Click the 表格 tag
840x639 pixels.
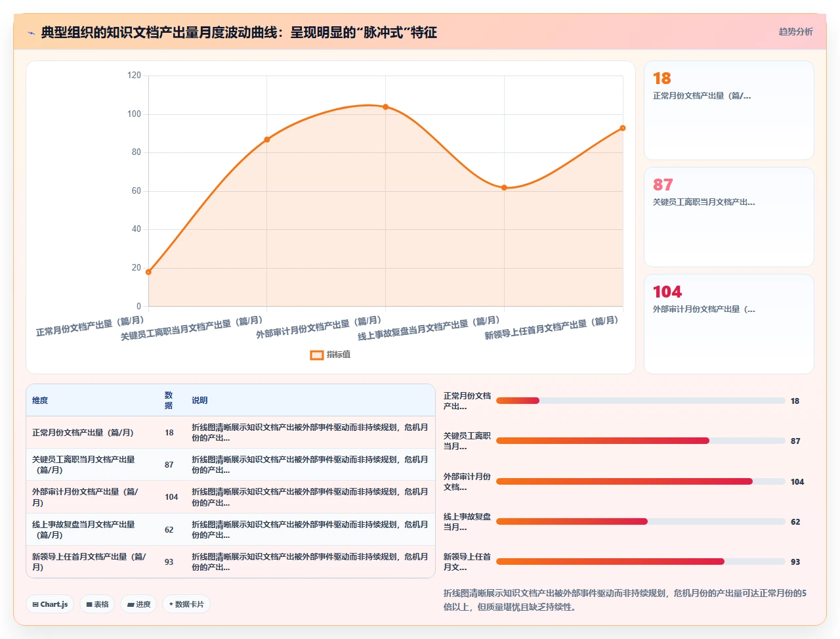(97, 604)
